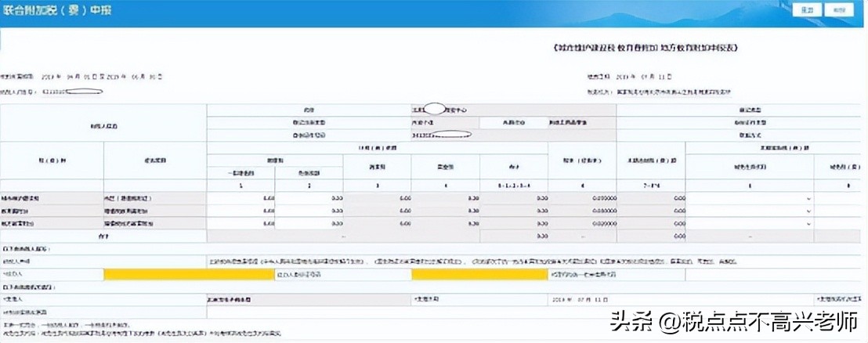The image size is (868, 343).
Task: Click column 1 VAT amount in the 教育费附加 row
Action: [241, 211]
